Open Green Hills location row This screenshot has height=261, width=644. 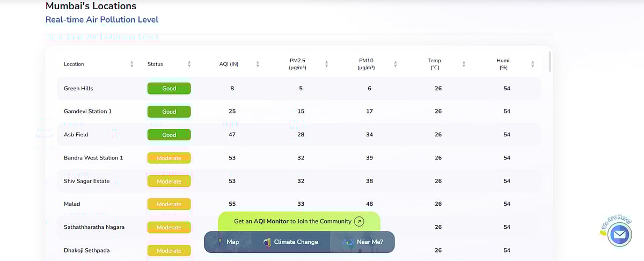[78, 88]
